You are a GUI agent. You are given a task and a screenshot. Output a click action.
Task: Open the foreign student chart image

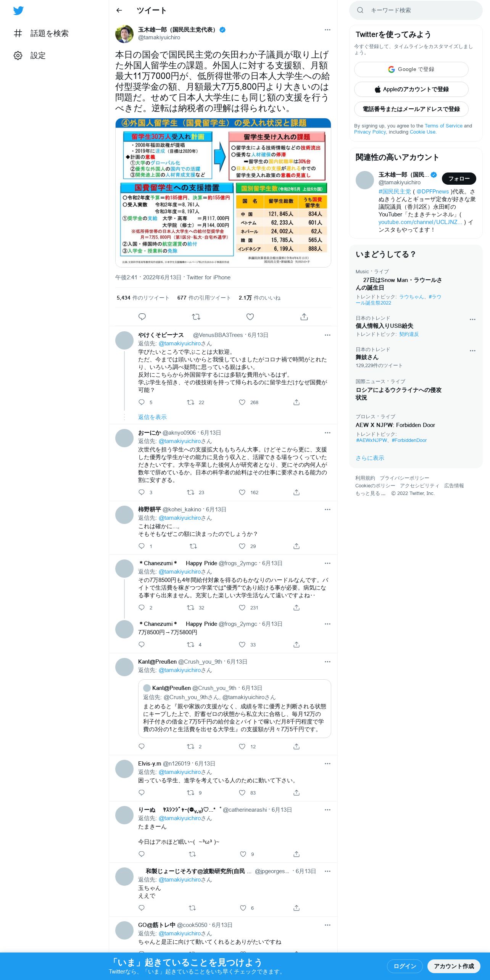[223, 193]
